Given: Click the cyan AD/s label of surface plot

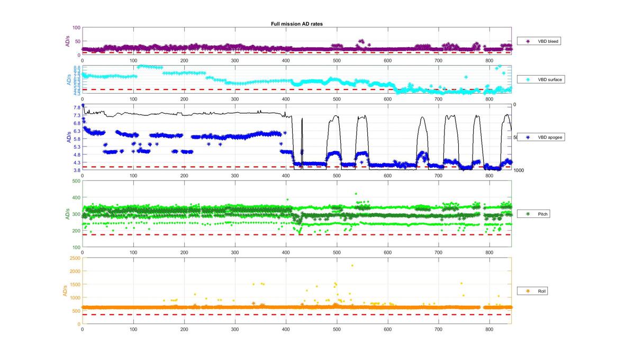Looking at the screenshot, I should pyautogui.click(x=69, y=79).
